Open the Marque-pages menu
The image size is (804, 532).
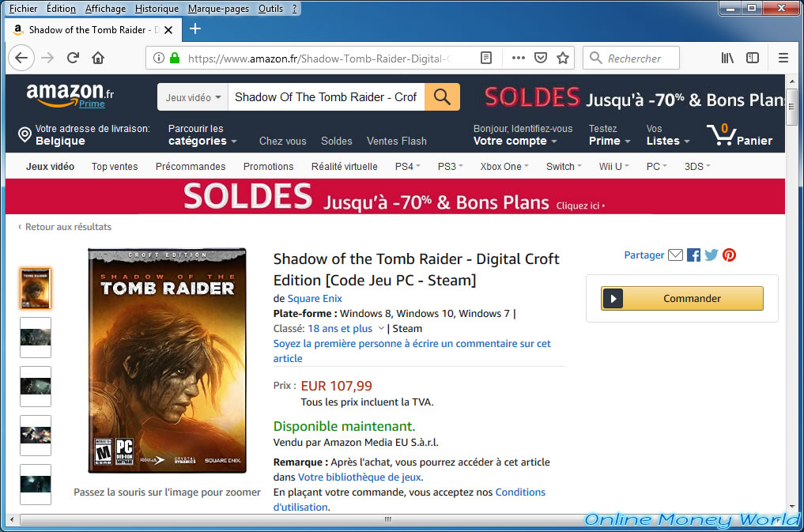tap(218, 9)
